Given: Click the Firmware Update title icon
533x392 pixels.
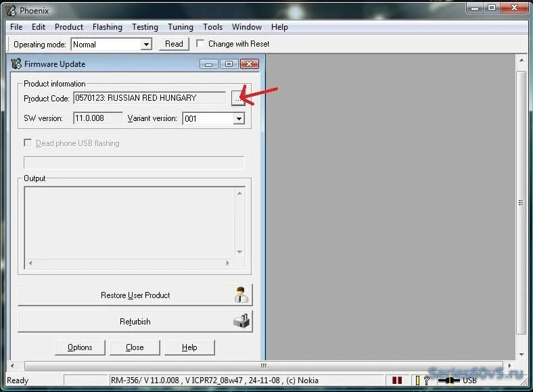Looking at the screenshot, I should 16,64.
